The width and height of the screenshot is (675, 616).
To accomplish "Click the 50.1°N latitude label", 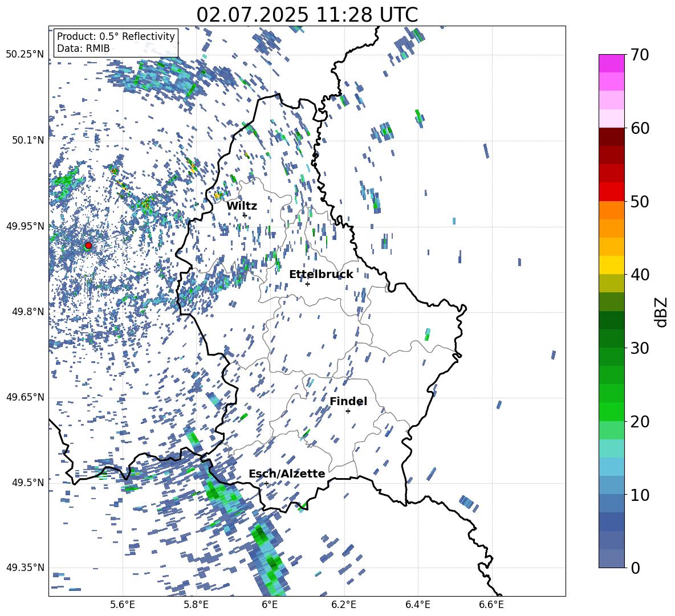I will click(x=29, y=140).
